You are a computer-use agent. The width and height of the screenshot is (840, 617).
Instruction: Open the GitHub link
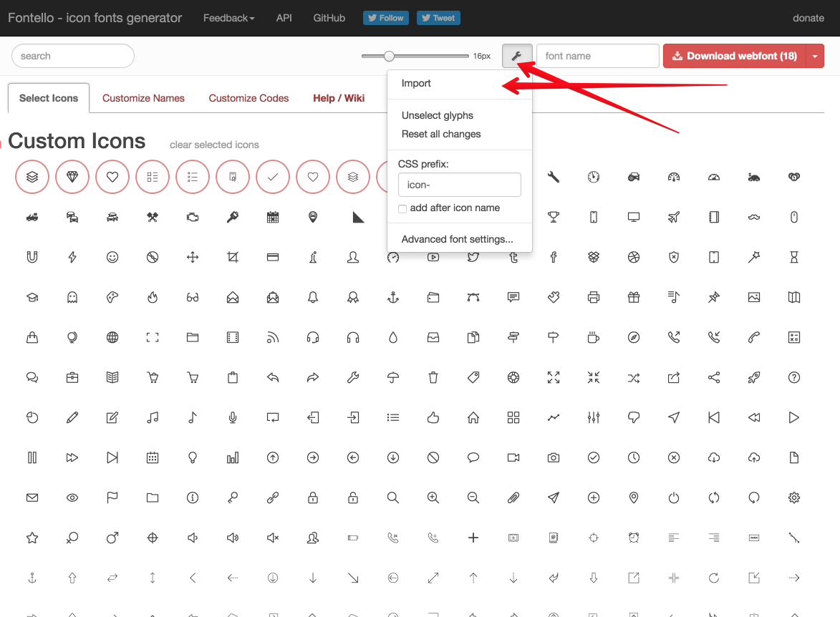point(329,18)
